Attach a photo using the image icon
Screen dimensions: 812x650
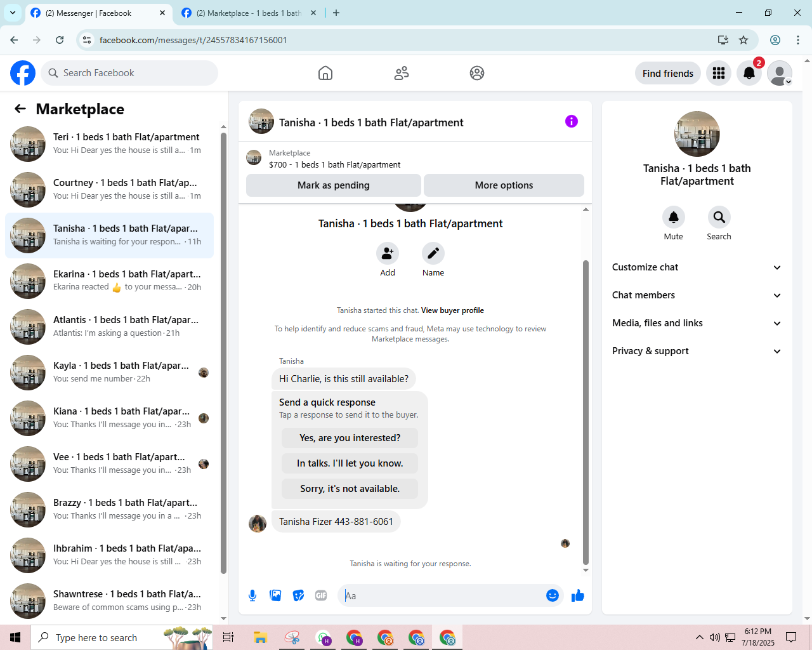[x=275, y=595]
